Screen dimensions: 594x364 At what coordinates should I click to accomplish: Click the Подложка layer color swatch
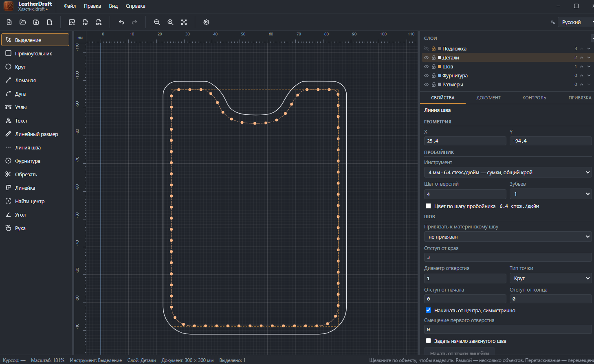click(x=440, y=49)
